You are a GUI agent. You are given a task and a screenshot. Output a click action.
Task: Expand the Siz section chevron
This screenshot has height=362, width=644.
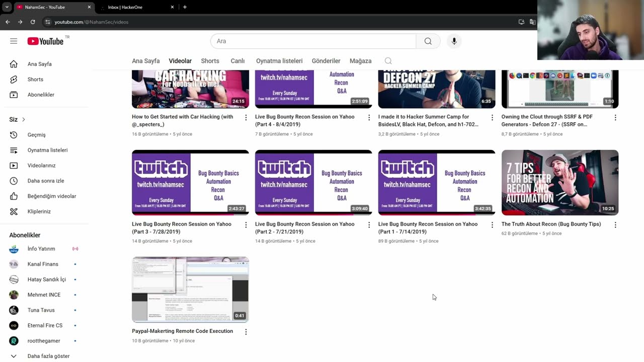pyautogui.click(x=24, y=119)
